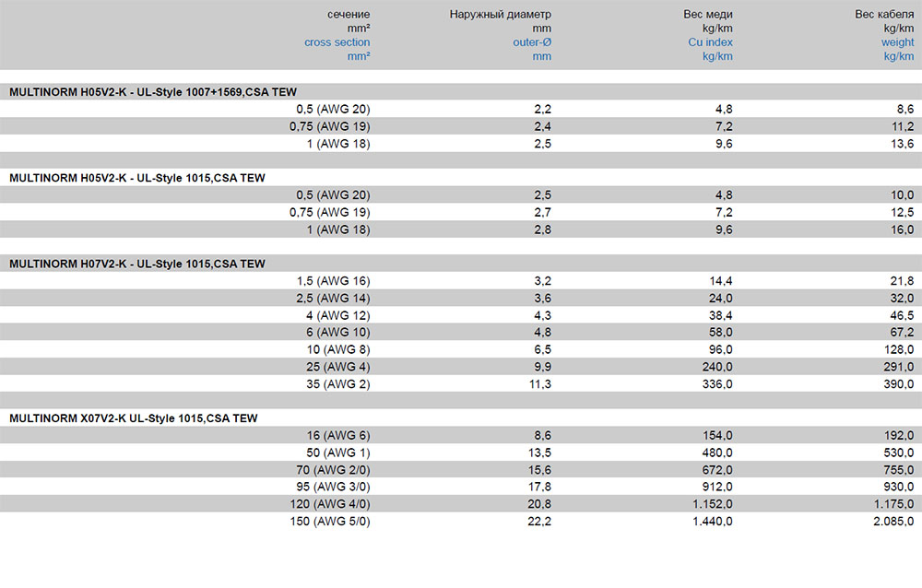Click the 'Наружный диаметр' header text
Screen dimensions: 922x588
point(501,14)
